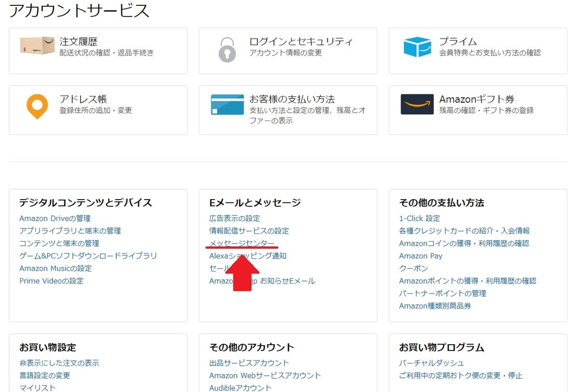
Task: Open 広告表示の設定 link
Action: point(234,218)
